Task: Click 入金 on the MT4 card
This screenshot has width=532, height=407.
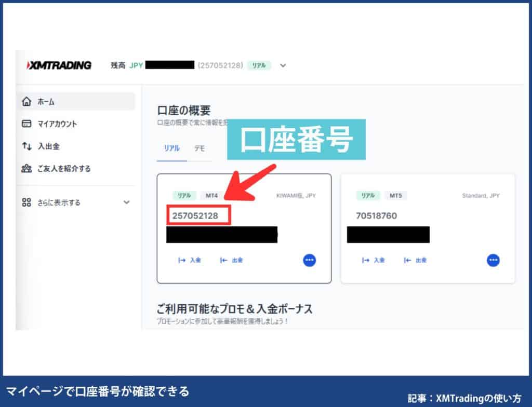Action: click(x=195, y=260)
